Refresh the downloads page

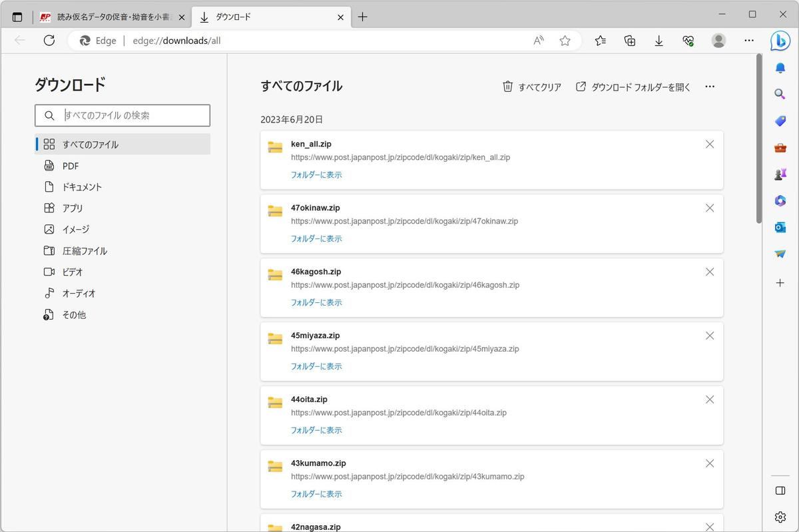(49, 41)
